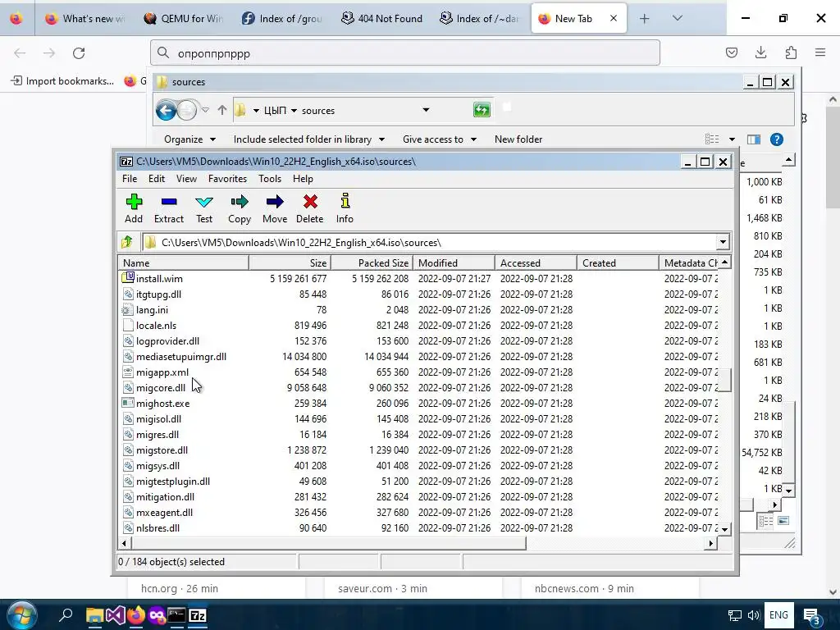Viewport: 840px width, 630px height.
Task: Open the Windows Start button
Action: tap(22, 615)
